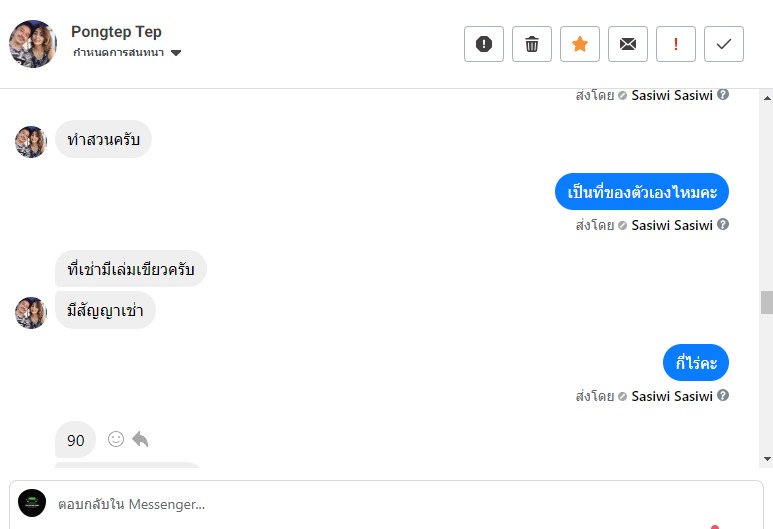Delete conversation with trash icon
Image resolution: width=773 pixels, height=529 pixels.
tap(532, 44)
